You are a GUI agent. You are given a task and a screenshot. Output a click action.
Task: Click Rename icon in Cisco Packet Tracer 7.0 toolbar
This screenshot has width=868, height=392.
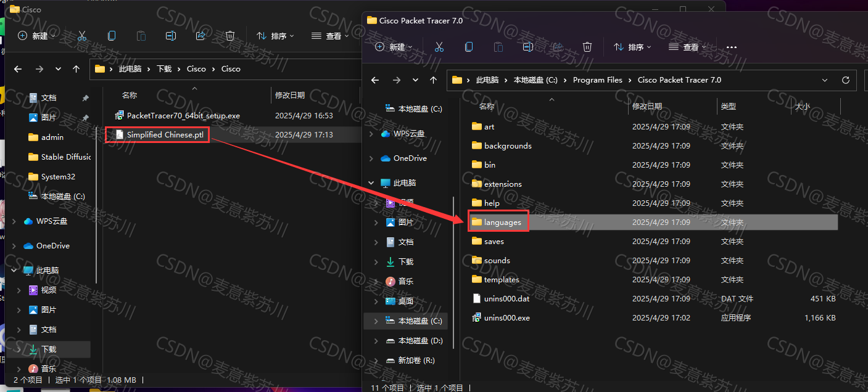[527, 47]
